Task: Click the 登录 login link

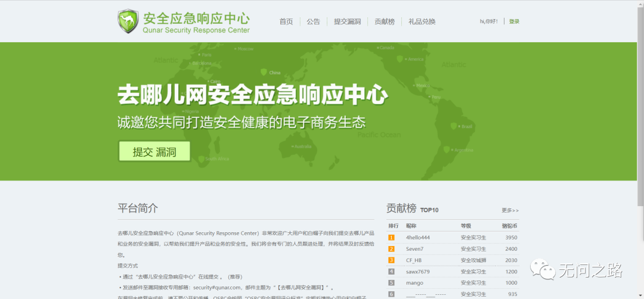Action: (x=514, y=21)
